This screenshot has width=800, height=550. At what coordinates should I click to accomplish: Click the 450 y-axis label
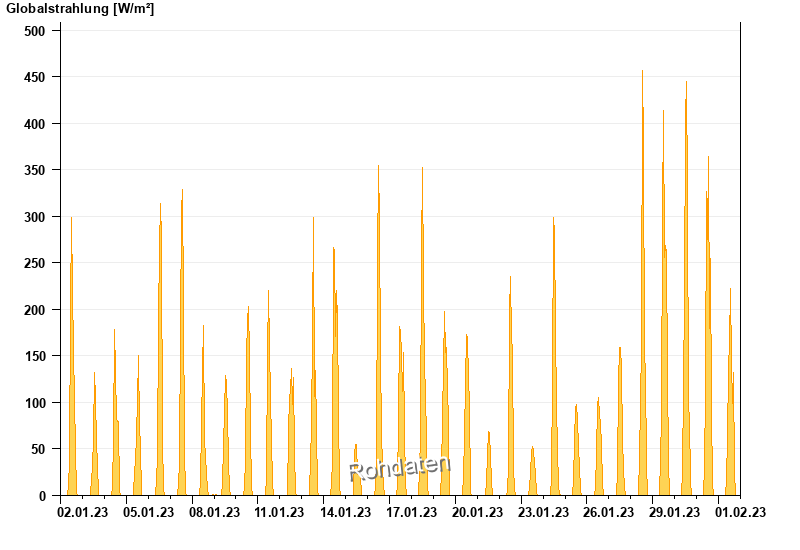35,78
